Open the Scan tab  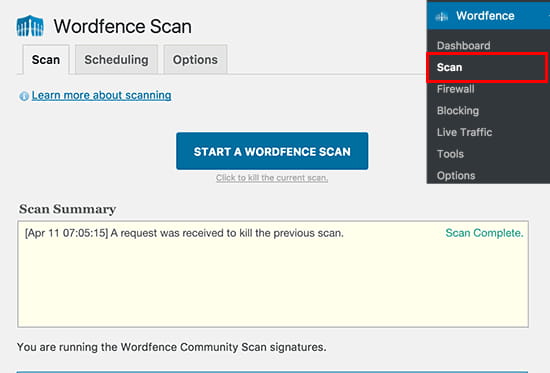[x=46, y=60]
